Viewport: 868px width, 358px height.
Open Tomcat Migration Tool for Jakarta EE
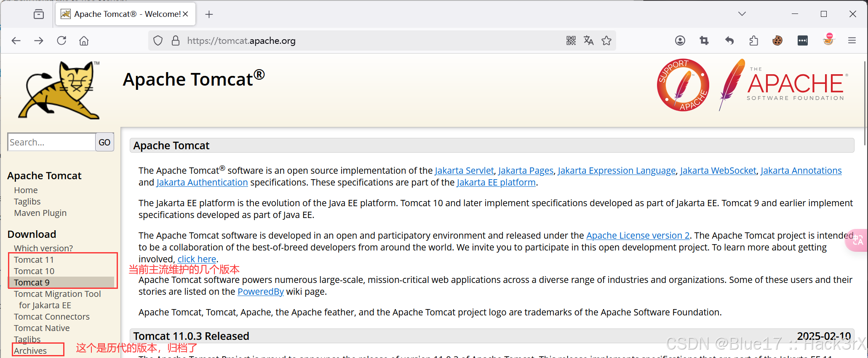coord(57,299)
